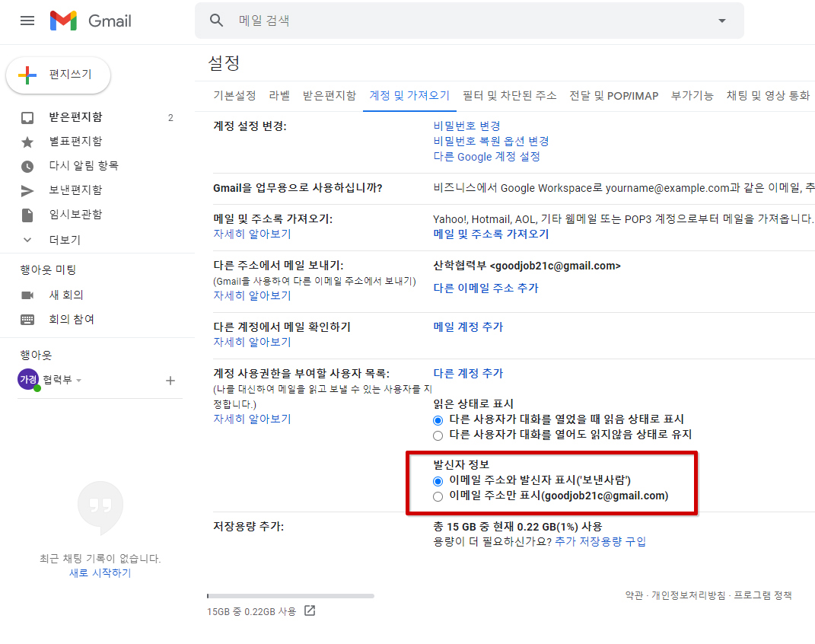Click 메일 및 주소록 가져오기 link

(x=491, y=234)
